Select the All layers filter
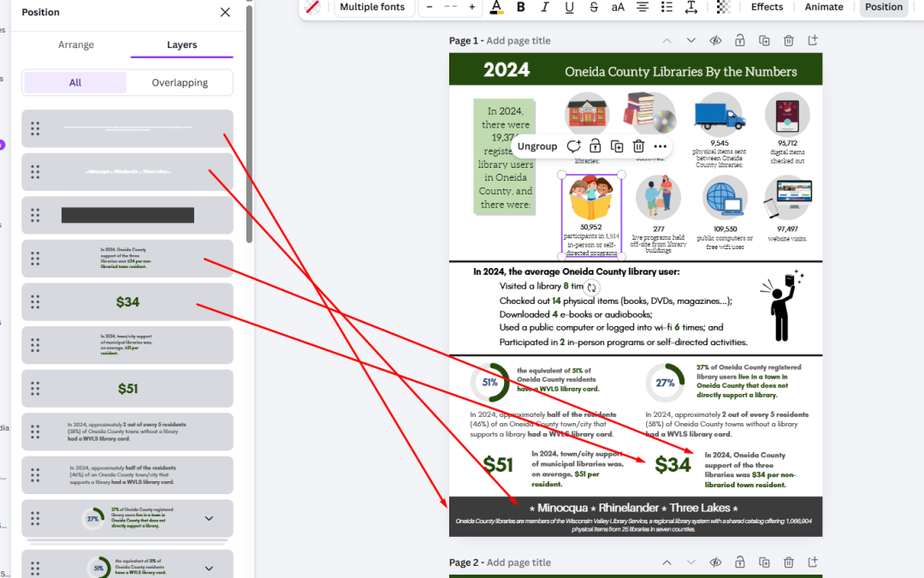The height and width of the screenshot is (578, 924). [x=74, y=82]
